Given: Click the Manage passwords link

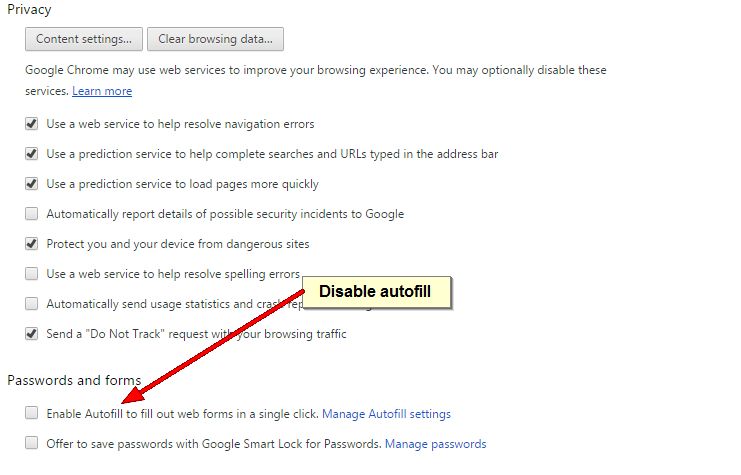Looking at the screenshot, I should tap(435, 444).
